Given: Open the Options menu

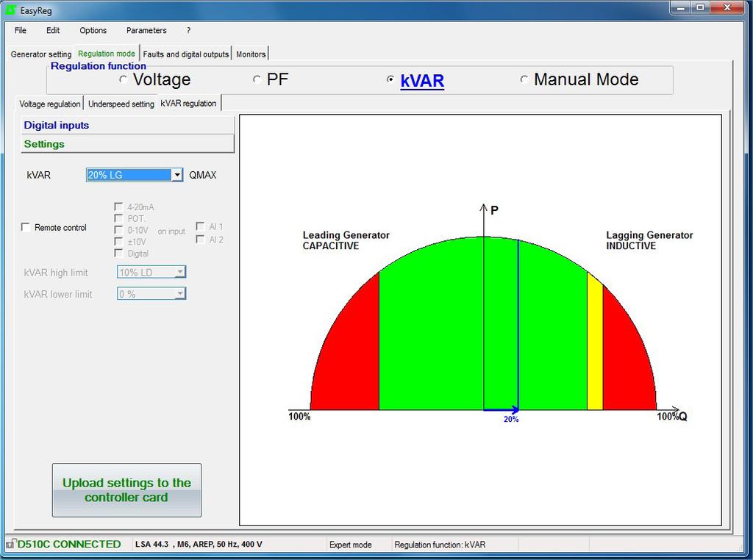Looking at the screenshot, I should click(93, 30).
